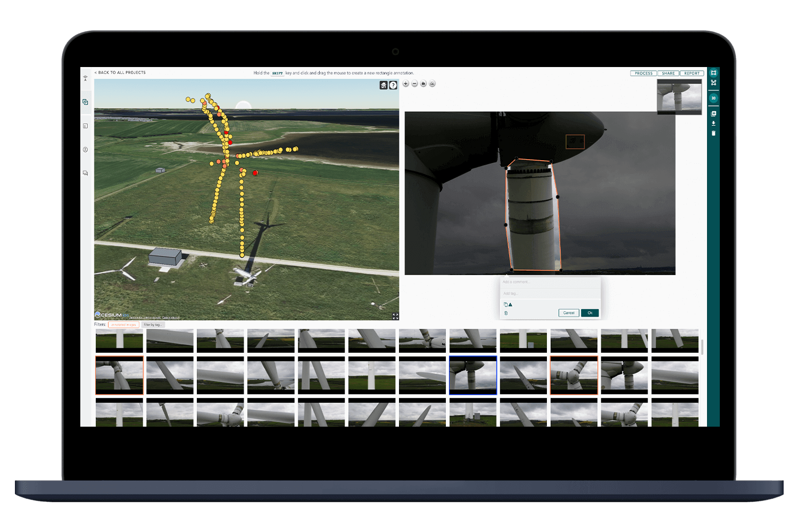
Task: Enable the annotated images filter
Action: 123,324
